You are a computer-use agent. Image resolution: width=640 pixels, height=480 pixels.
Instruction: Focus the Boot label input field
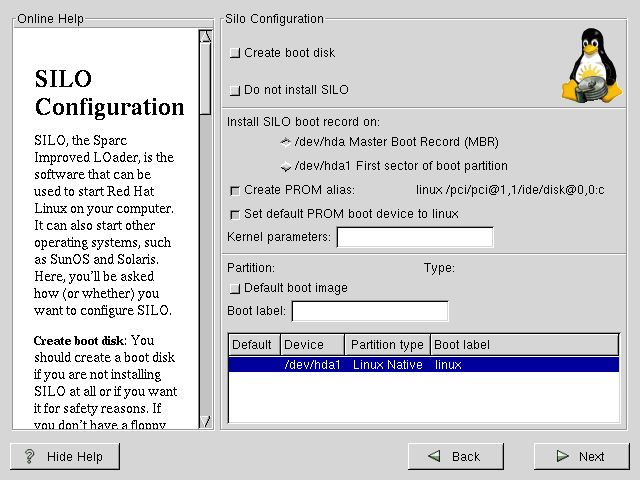point(369,311)
